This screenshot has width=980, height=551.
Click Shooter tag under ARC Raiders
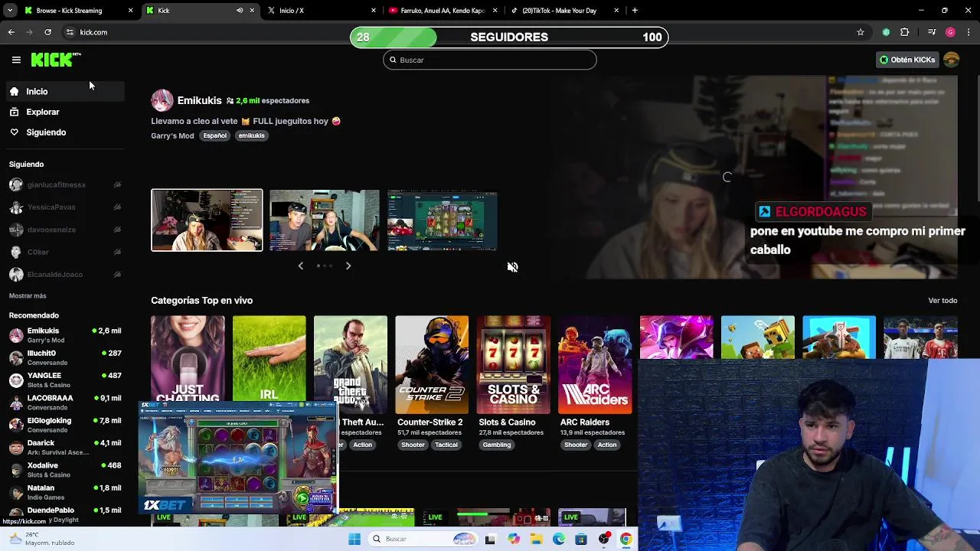[x=576, y=445]
